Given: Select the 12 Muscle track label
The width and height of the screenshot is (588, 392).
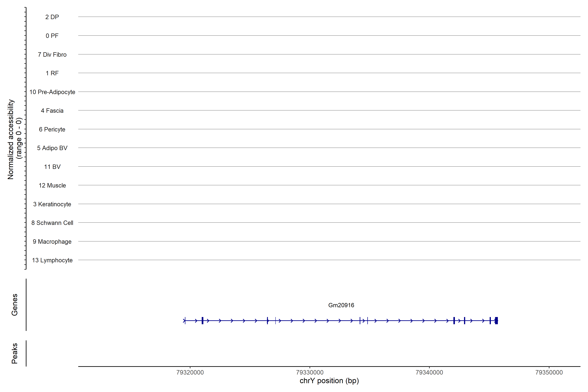Looking at the screenshot, I should pyautogui.click(x=52, y=186).
